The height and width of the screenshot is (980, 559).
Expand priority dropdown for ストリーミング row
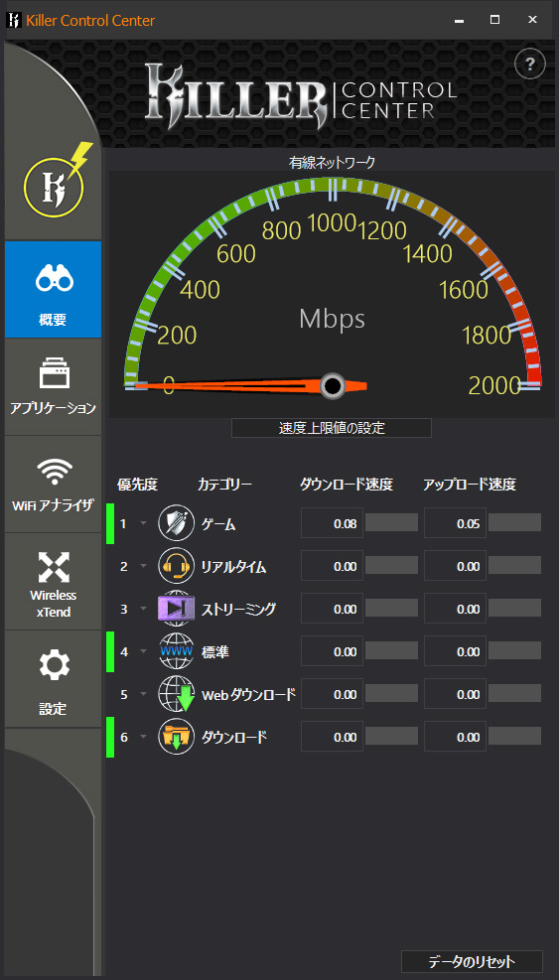(x=143, y=609)
